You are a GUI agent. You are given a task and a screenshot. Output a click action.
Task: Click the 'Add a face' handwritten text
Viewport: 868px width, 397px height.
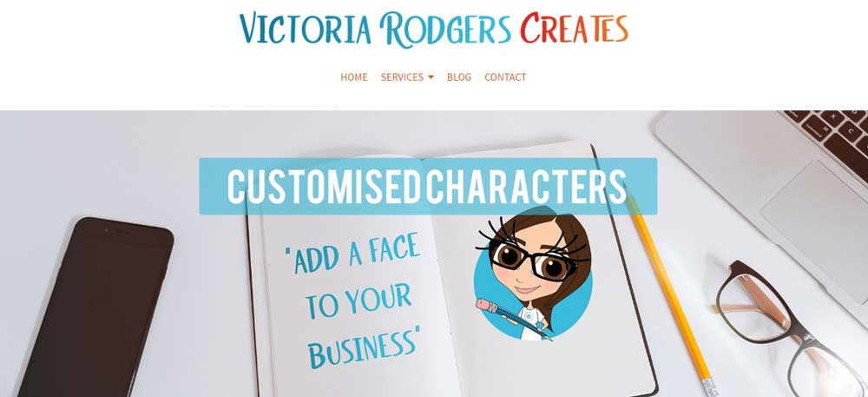pyautogui.click(x=352, y=253)
